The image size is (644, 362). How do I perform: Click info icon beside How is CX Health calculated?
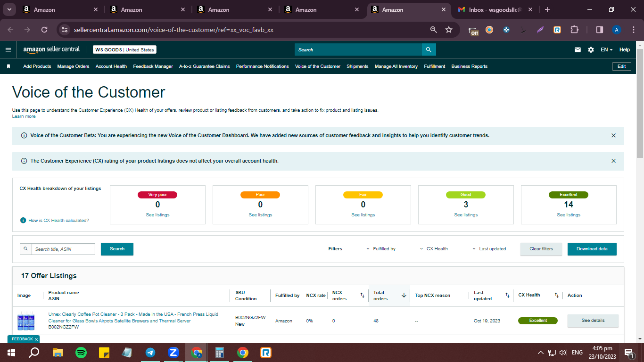point(23,220)
